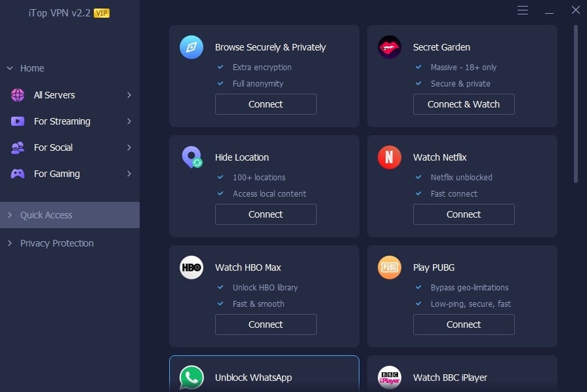Click the Low-ping, secure, fast text
Image resolution: width=587 pixels, height=392 pixels.
[x=470, y=304]
